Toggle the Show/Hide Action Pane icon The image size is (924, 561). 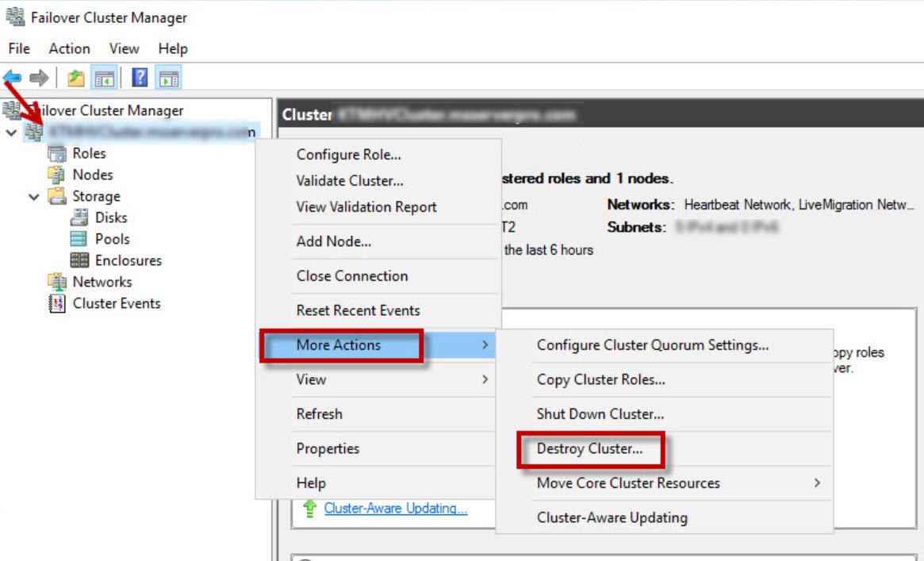coord(168,78)
